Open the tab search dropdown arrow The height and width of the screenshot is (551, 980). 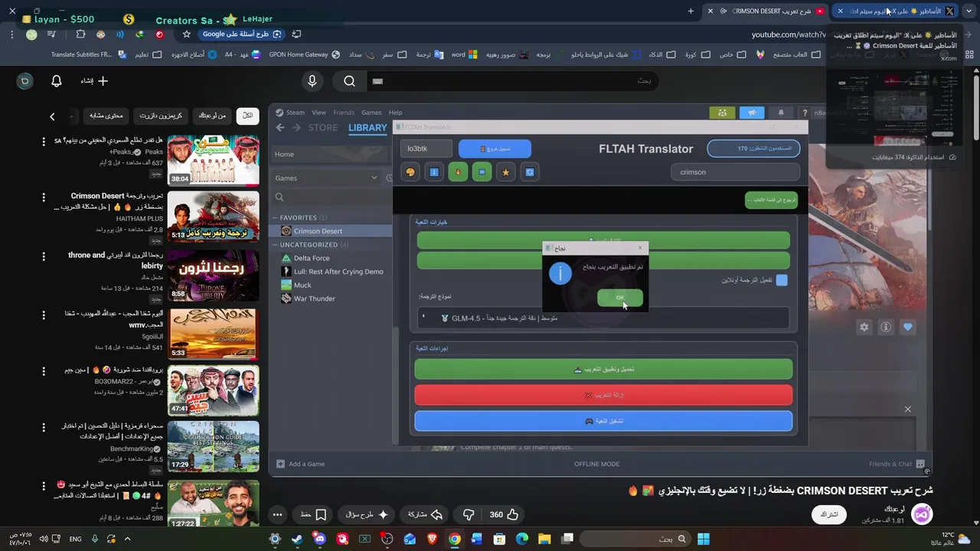(x=970, y=11)
